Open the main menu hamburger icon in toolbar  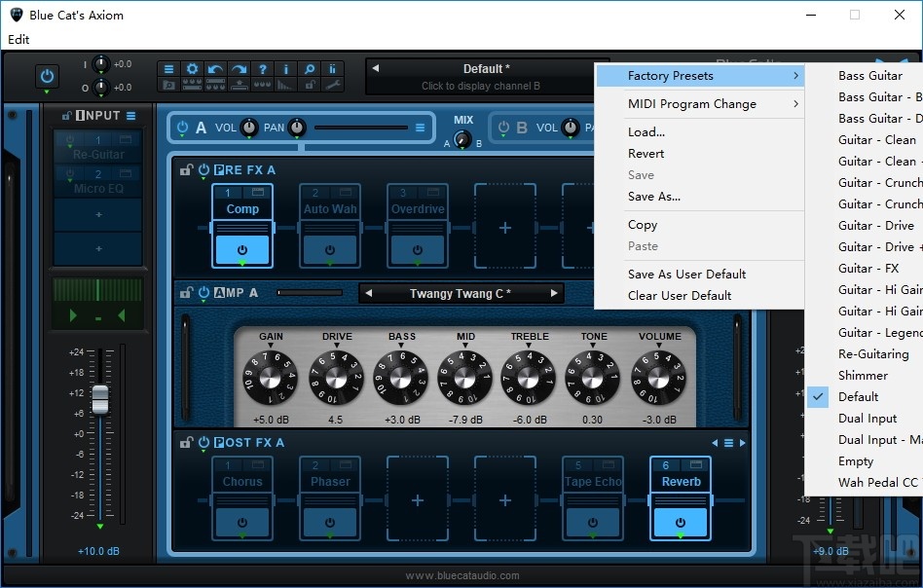(169, 69)
